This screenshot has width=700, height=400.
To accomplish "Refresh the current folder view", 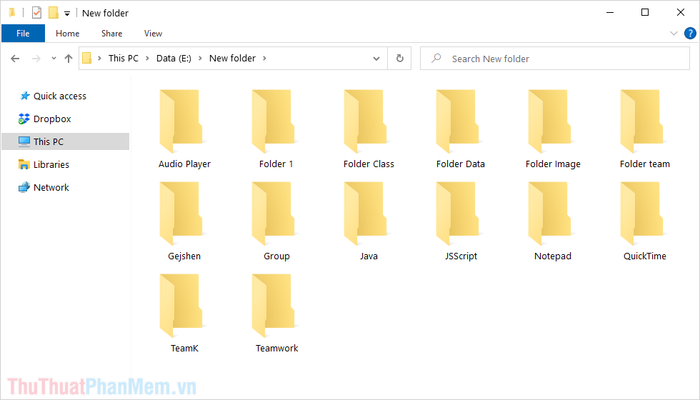I will click(400, 58).
